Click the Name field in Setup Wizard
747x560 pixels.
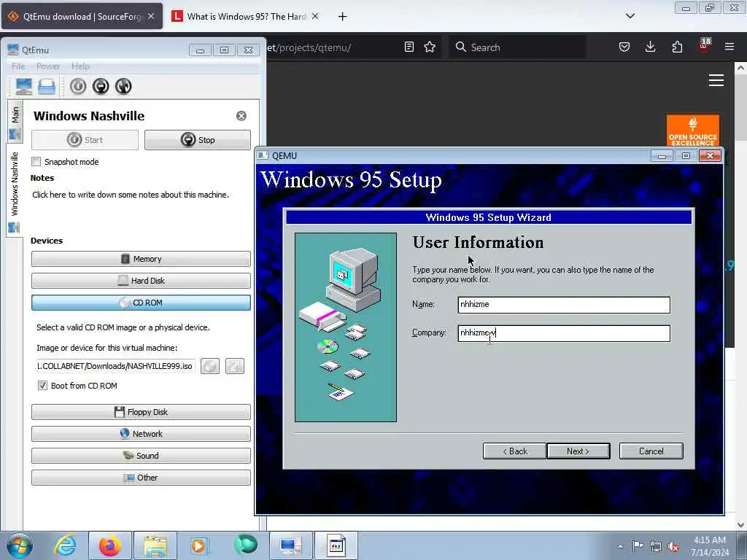[564, 305]
